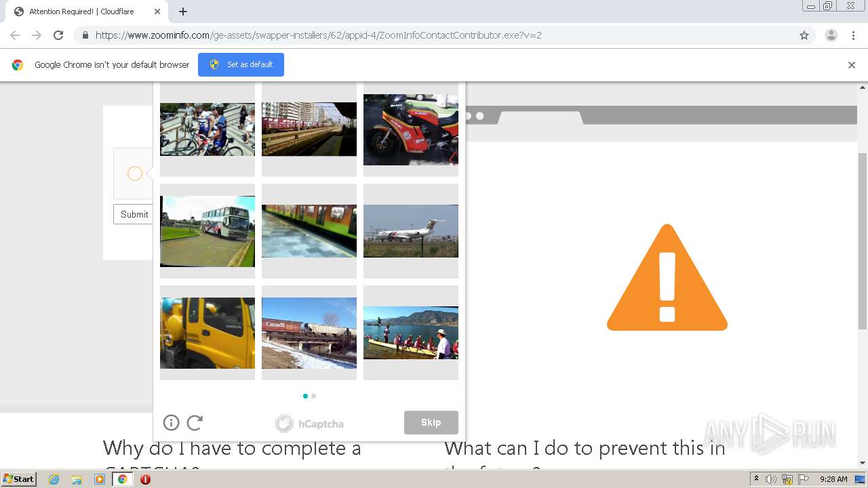868x488 pixels.
Task: Open the Action Center flag icon
Action: [804, 479]
